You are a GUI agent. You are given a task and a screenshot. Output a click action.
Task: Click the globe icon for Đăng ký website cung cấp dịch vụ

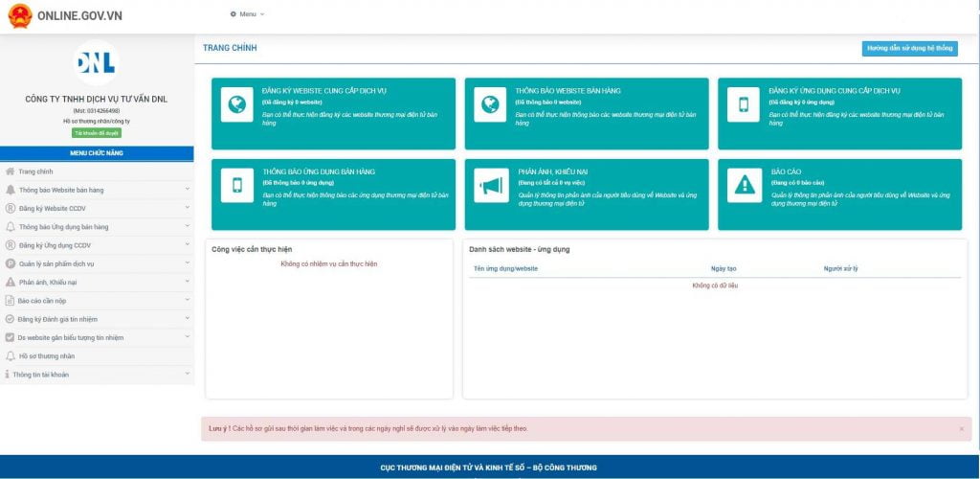(237, 104)
